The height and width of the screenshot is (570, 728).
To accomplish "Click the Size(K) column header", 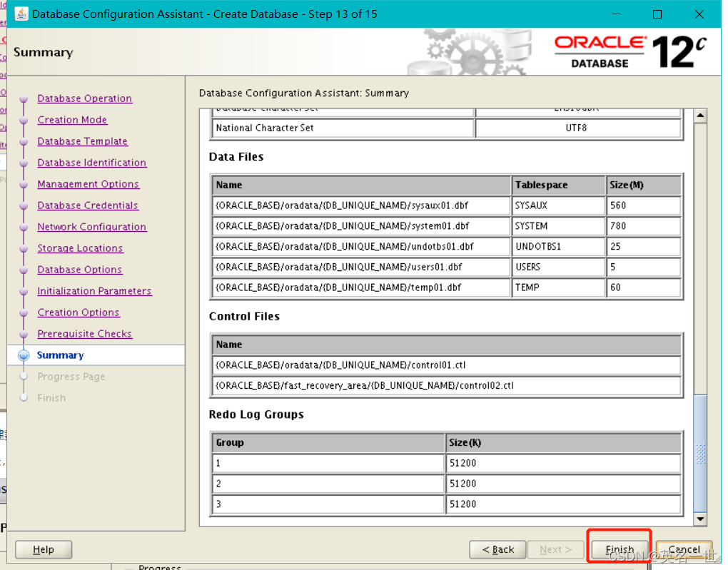I will pos(563,442).
